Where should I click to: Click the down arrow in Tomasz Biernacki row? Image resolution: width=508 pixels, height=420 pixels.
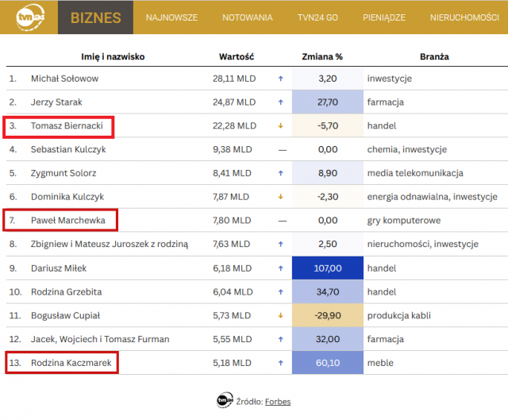(x=281, y=125)
